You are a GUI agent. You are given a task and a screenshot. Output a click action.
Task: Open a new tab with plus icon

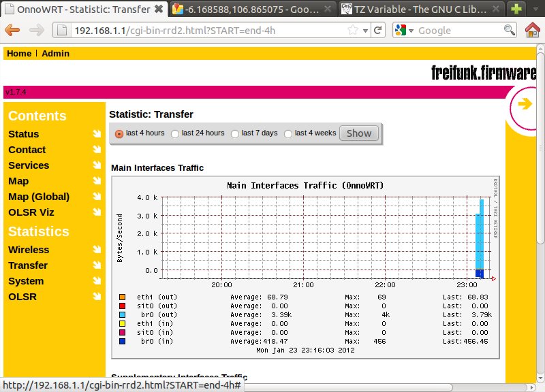(x=517, y=10)
